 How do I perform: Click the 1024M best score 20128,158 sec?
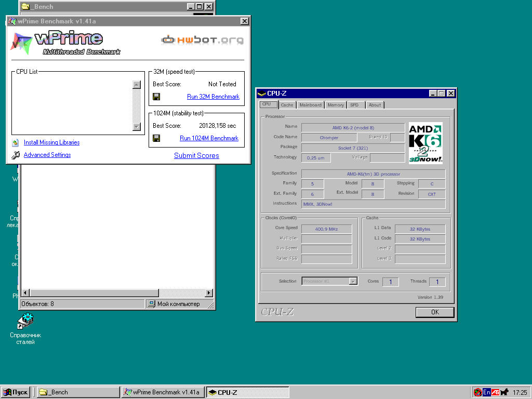pos(218,126)
